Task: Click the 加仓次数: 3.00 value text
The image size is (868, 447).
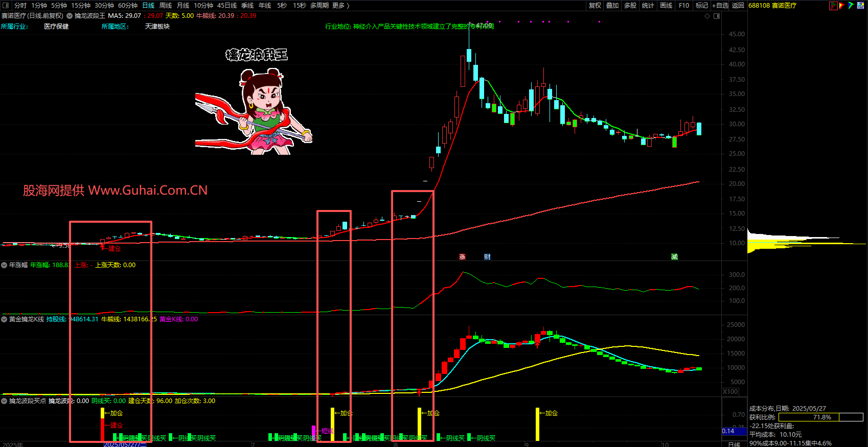Action: click(x=195, y=401)
